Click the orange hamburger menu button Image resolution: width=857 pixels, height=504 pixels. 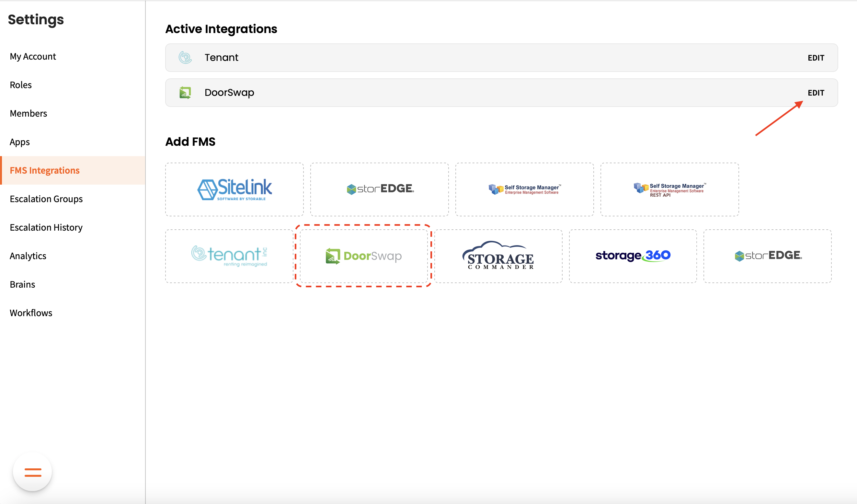tap(33, 472)
